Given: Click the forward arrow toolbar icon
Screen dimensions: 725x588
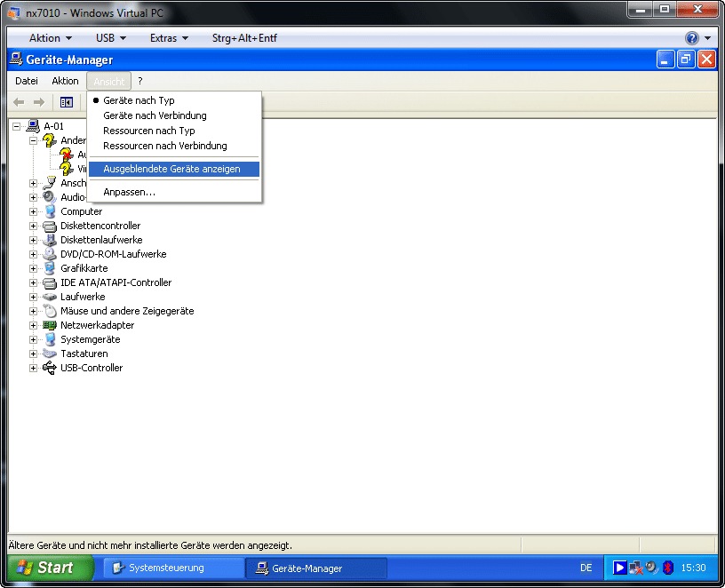Looking at the screenshot, I should pos(39,102).
